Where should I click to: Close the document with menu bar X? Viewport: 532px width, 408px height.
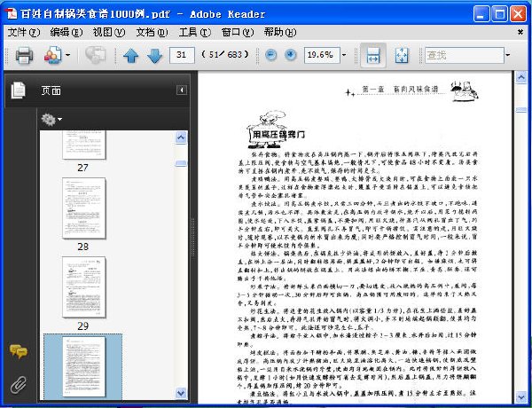click(x=520, y=32)
